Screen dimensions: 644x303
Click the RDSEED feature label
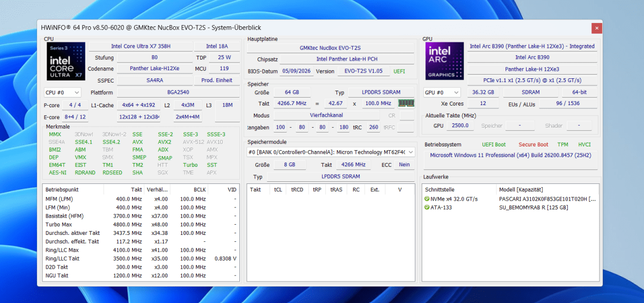(x=113, y=173)
